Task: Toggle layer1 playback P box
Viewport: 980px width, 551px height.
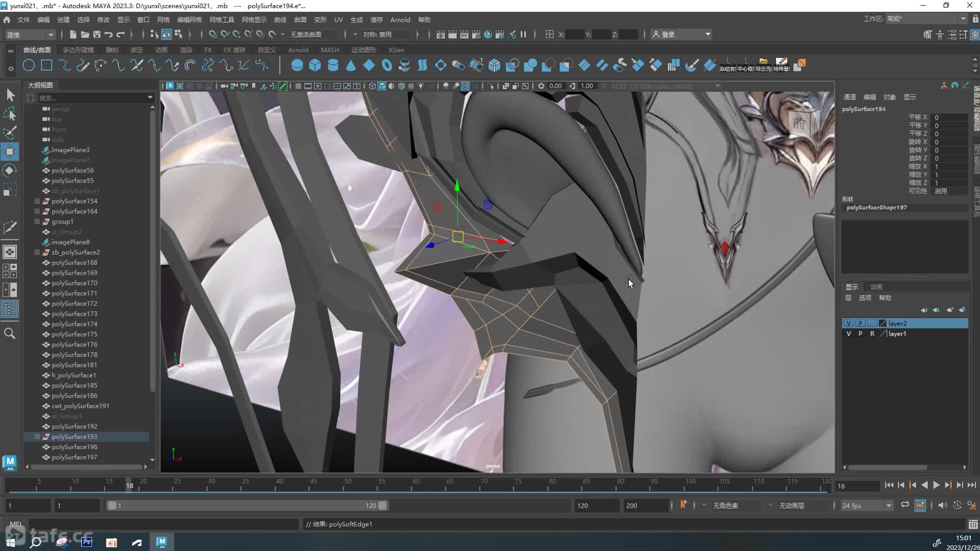Action: pyautogui.click(x=861, y=334)
